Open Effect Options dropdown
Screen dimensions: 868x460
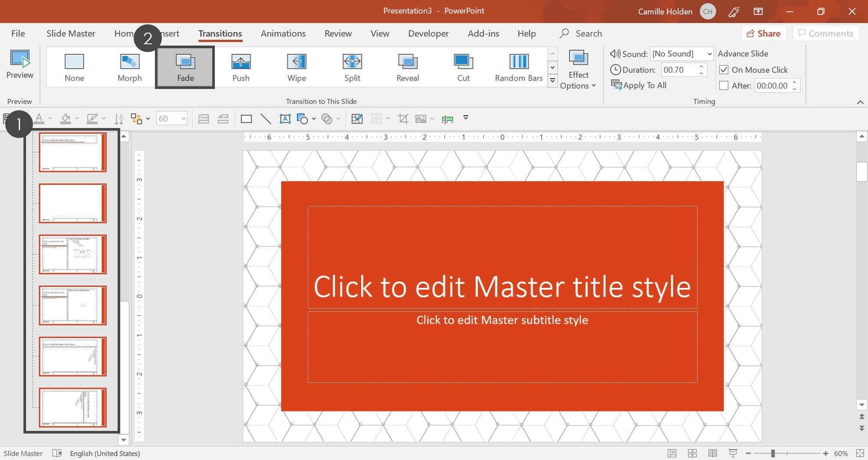tap(578, 69)
